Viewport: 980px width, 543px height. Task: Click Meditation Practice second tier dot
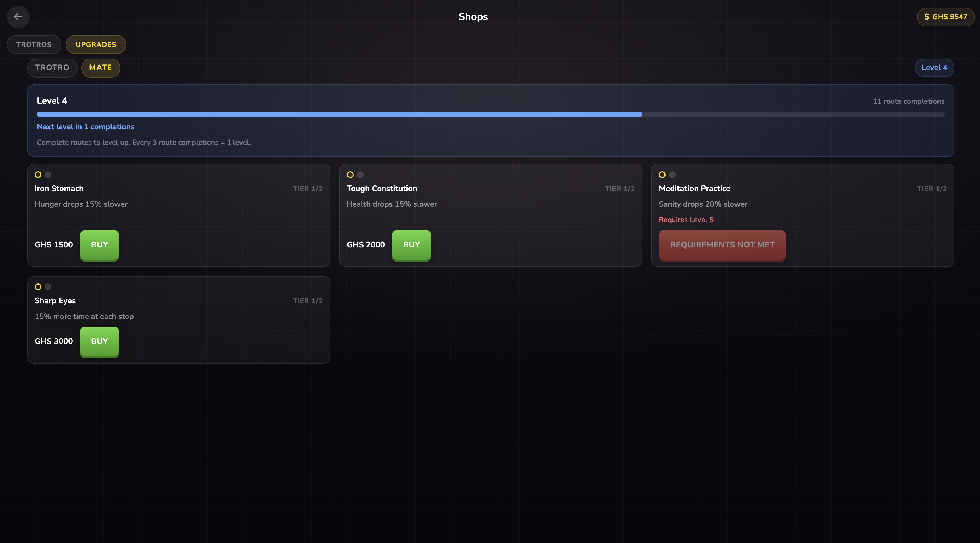click(672, 175)
